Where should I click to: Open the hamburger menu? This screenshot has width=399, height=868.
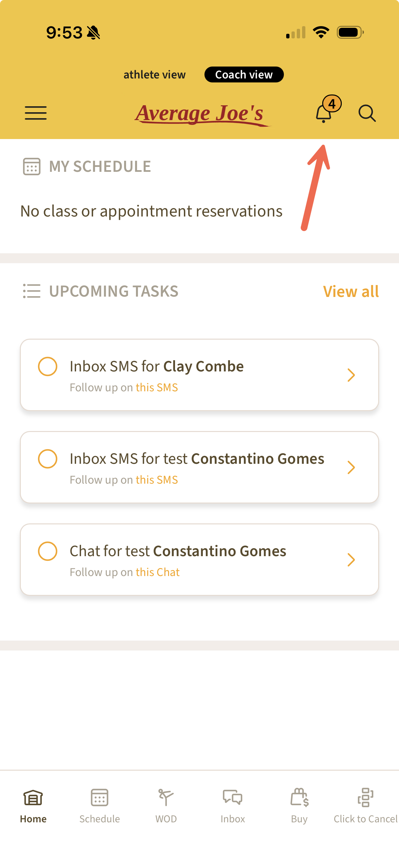click(x=36, y=113)
